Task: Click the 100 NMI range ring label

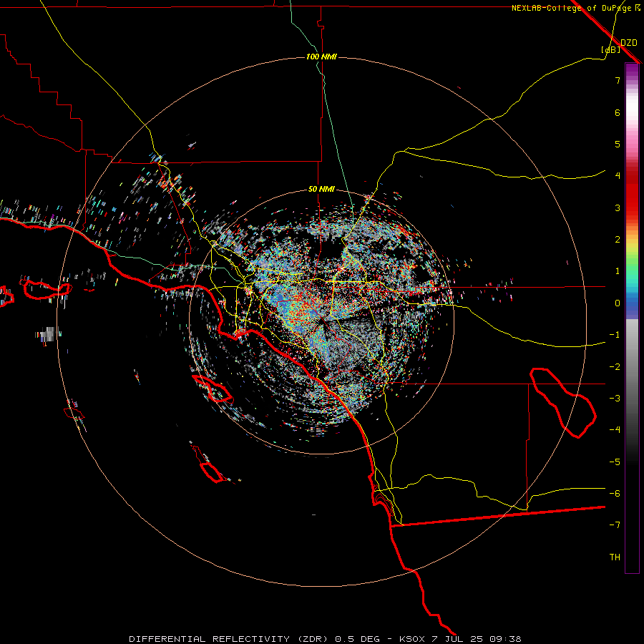Action: coord(321,57)
